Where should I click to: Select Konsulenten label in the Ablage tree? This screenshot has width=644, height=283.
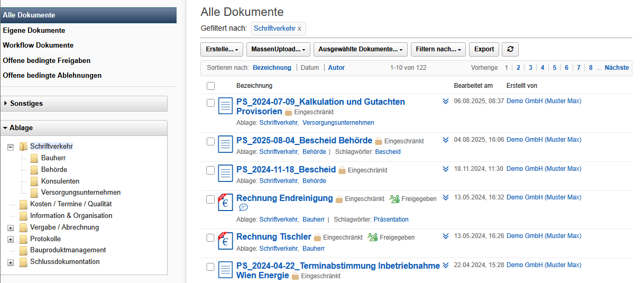(60, 181)
